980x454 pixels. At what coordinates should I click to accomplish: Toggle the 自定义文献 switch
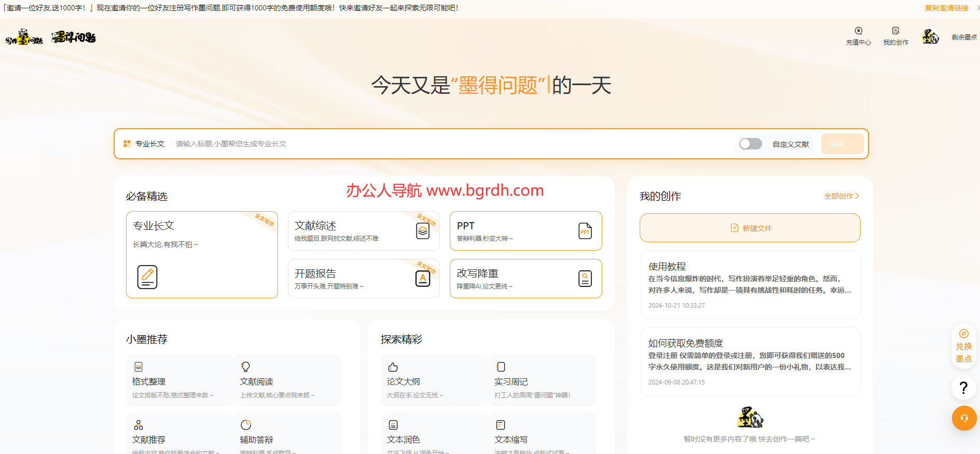[x=751, y=144]
